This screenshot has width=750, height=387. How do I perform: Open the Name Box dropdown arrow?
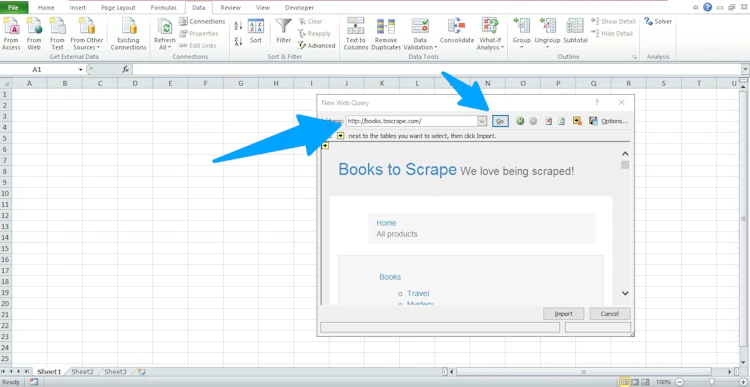pos(81,70)
